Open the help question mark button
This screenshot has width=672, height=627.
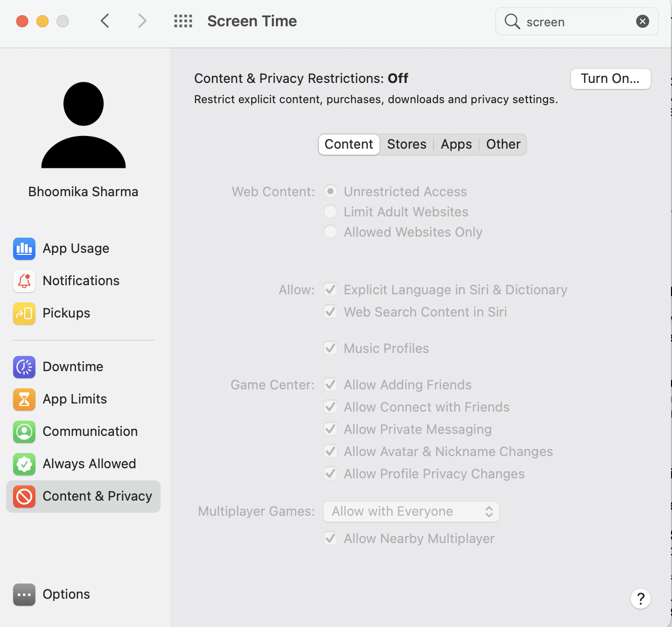click(641, 599)
